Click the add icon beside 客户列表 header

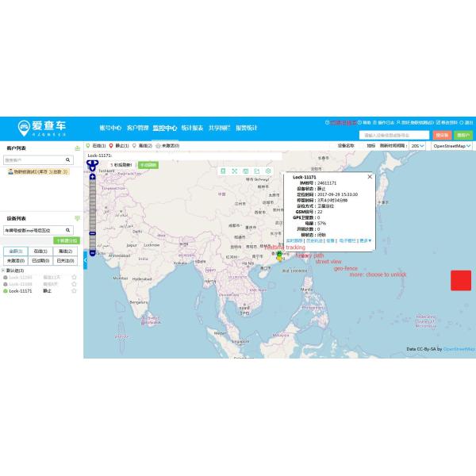coord(77,148)
